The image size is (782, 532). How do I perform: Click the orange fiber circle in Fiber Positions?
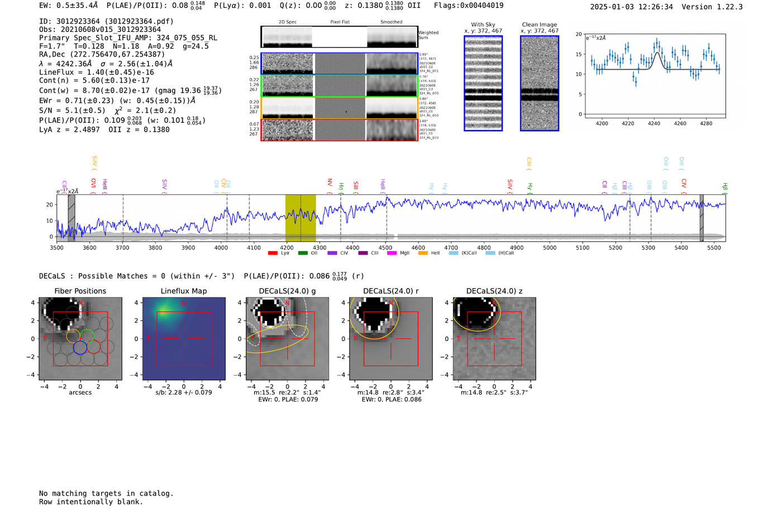(x=73, y=336)
